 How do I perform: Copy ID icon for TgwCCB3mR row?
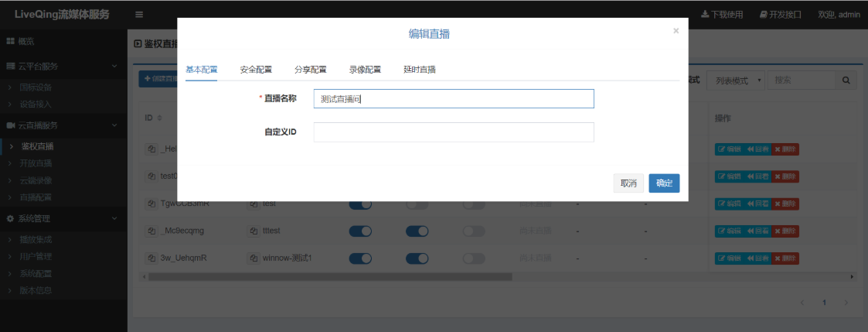coord(151,204)
